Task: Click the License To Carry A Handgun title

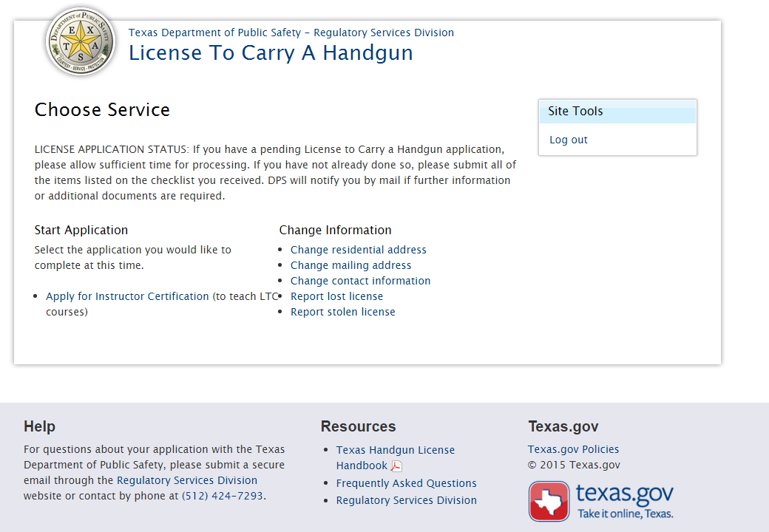Action: pos(271,53)
